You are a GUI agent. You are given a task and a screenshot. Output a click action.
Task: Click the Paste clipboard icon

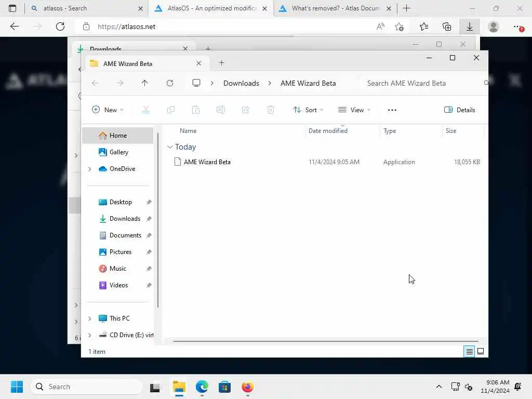196,110
